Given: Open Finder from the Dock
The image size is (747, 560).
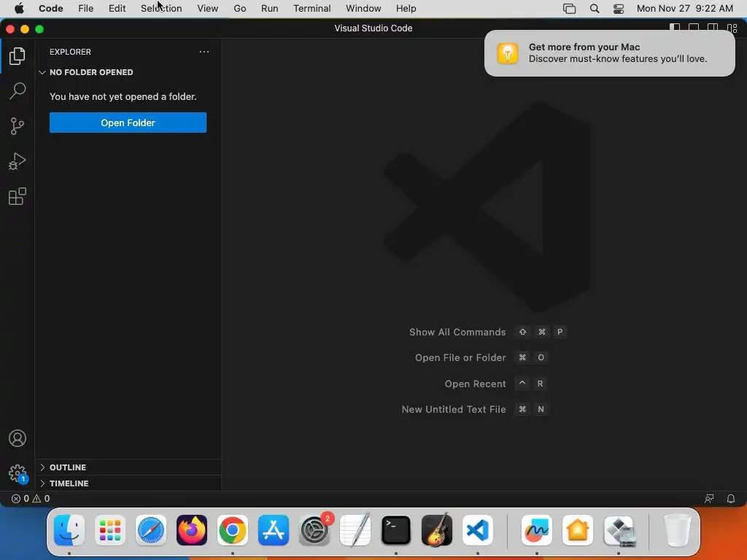Looking at the screenshot, I should point(69,530).
